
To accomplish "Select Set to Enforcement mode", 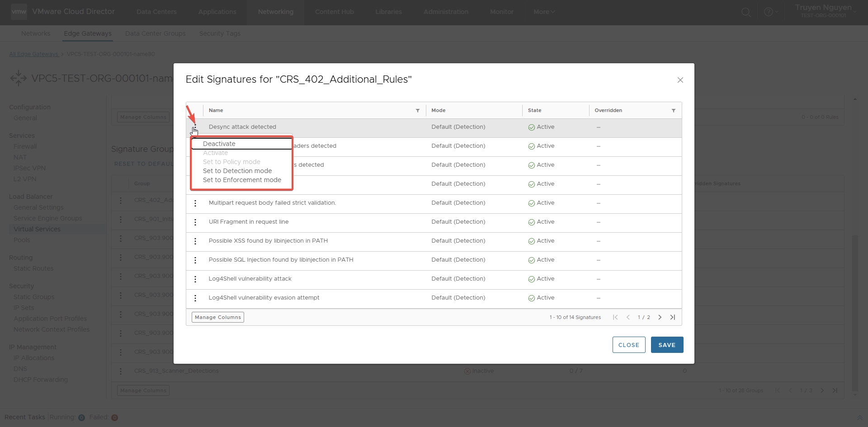I will [242, 180].
